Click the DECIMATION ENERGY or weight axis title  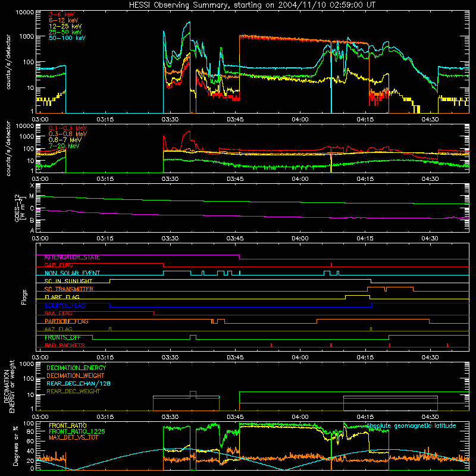pos(9,386)
